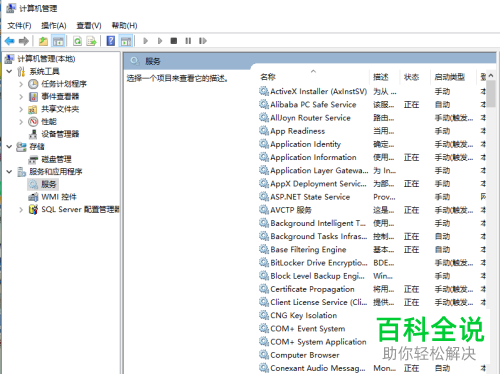Open the 操作(A) menu
500x374 pixels.
tap(54, 26)
